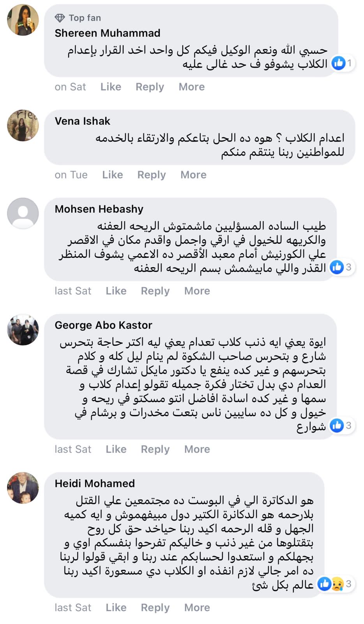
Task: Like Heidi Mohamed's comment
Action: [116, 608]
